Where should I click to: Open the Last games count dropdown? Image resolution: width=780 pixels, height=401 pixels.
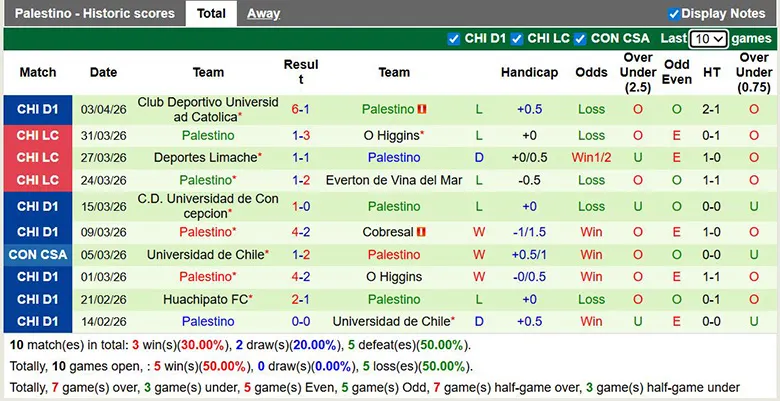[707, 39]
